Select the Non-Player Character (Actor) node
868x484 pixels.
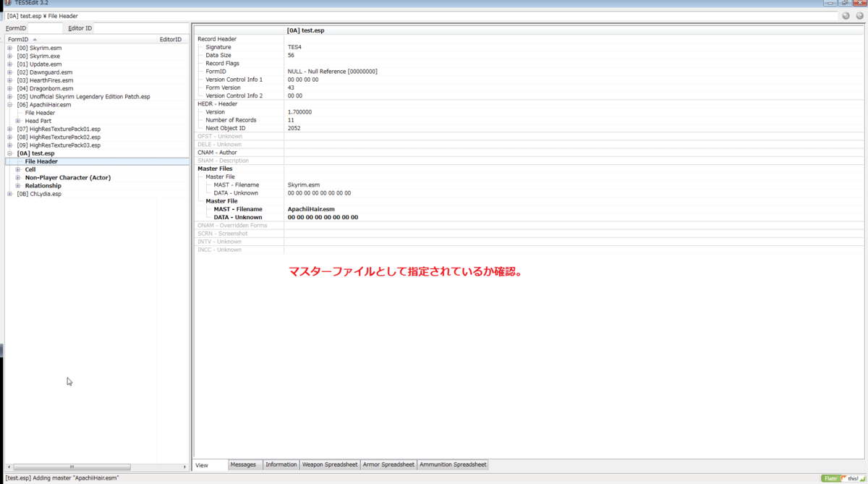(x=68, y=177)
